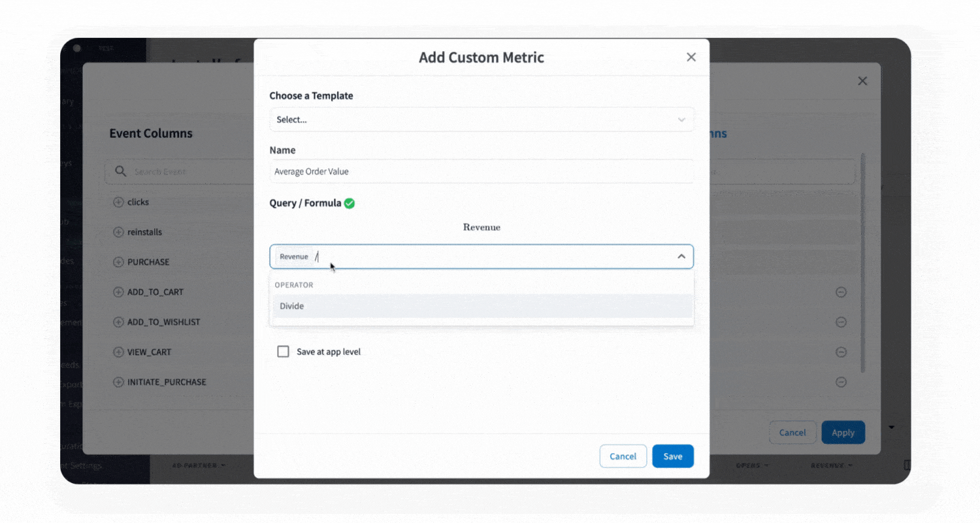This screenshot has height=523, width=980.
Task: Click the green formula validation checkmark
Action: click(x=350, y=203)
